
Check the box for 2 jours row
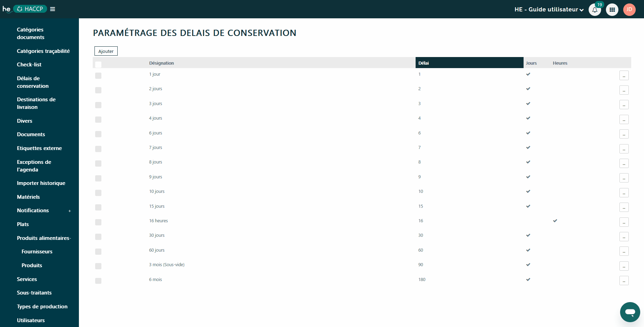click(x=98, y=90)
